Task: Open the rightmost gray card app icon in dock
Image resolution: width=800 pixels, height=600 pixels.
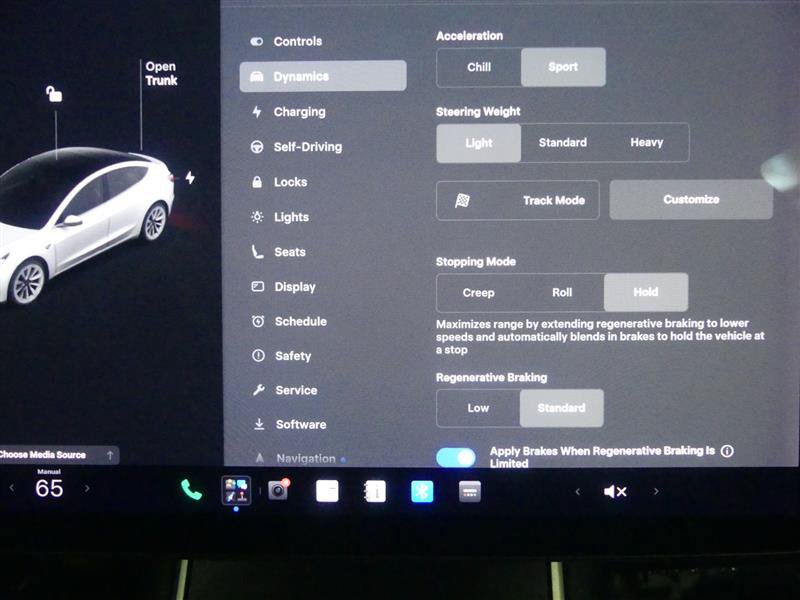Action: 469,492
